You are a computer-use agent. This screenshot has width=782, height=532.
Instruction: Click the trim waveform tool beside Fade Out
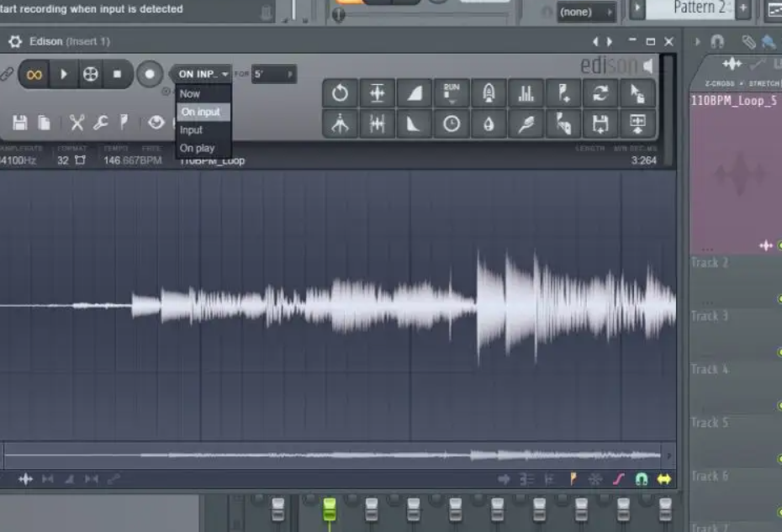tap(377, 124)
